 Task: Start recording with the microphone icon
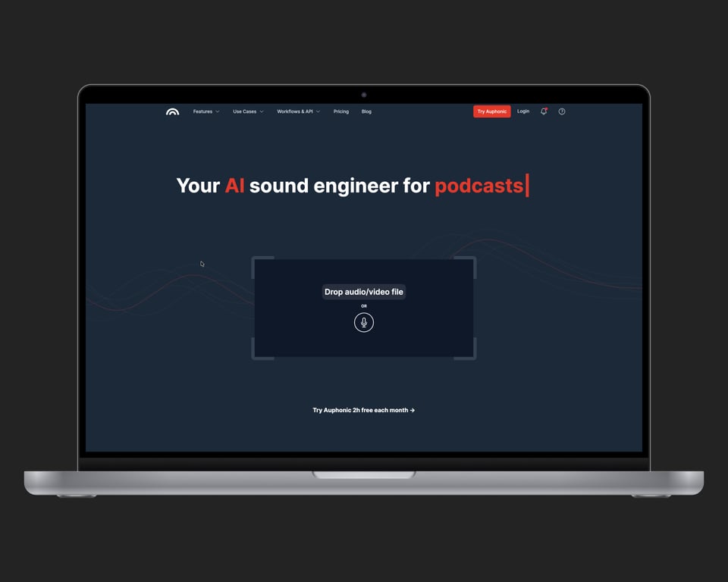pos(363,322)
